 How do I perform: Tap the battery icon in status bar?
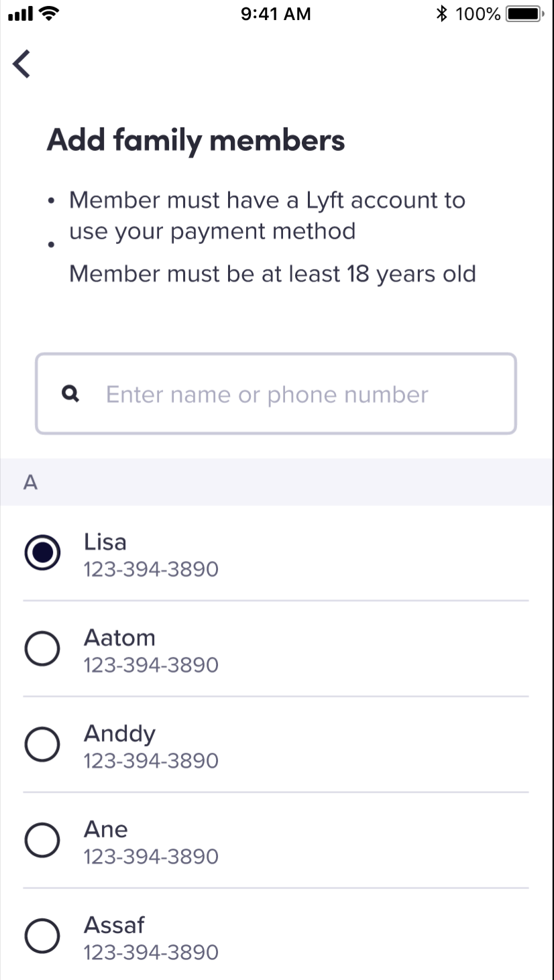524,13
